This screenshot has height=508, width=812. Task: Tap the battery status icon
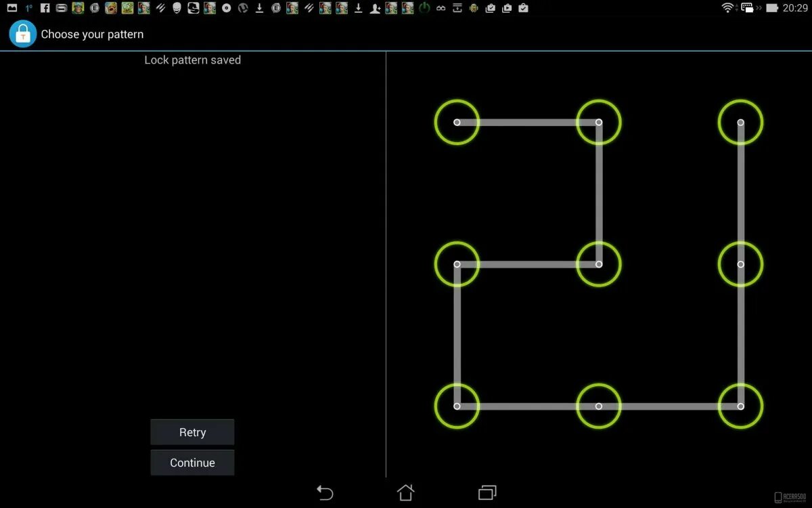(772, 8)
